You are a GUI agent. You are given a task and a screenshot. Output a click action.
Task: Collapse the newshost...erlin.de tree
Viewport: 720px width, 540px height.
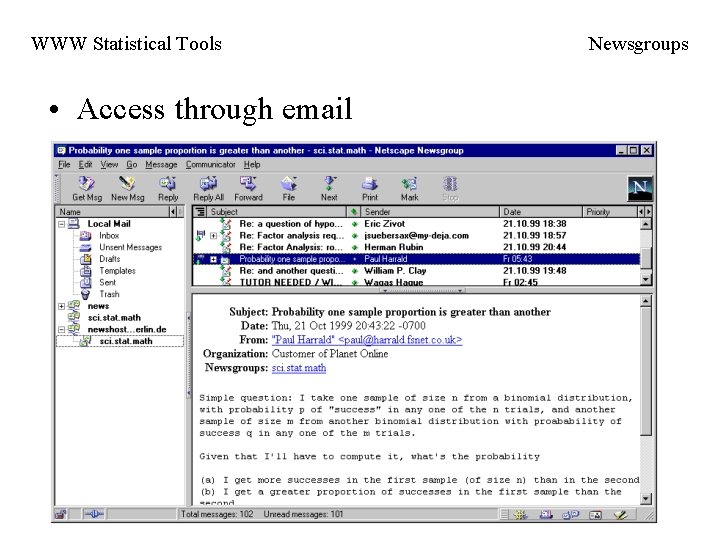62,330
